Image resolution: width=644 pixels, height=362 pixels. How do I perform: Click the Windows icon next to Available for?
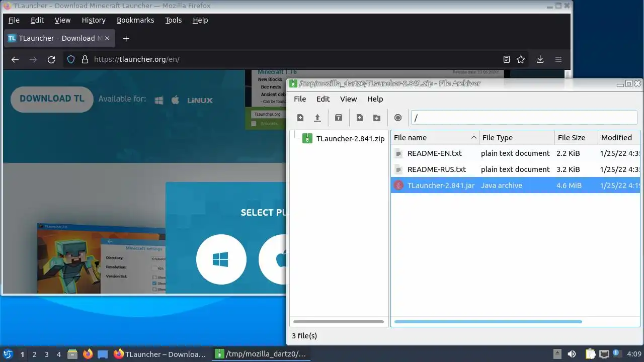tap(159, 100)
